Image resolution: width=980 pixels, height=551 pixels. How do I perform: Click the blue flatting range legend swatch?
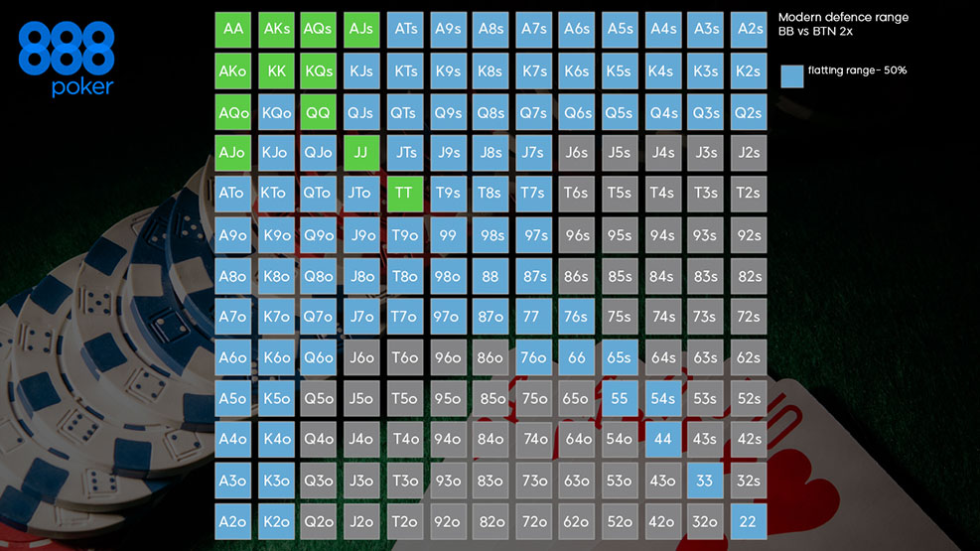(x=791, y=75)
